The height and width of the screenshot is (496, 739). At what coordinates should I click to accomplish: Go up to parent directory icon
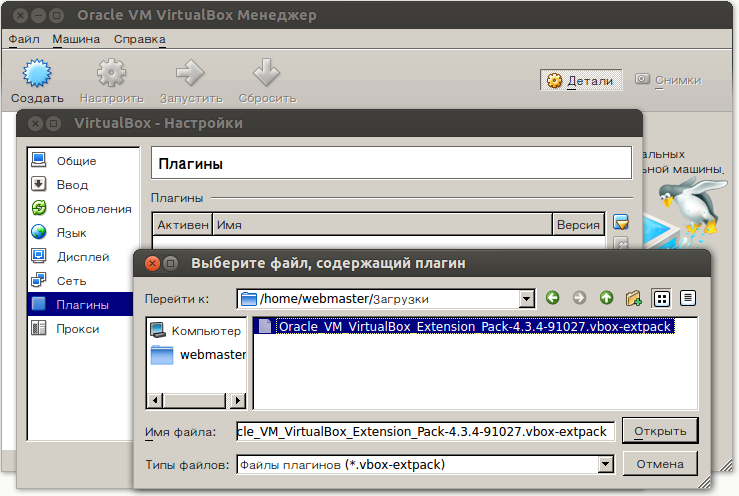click(606, 298)
